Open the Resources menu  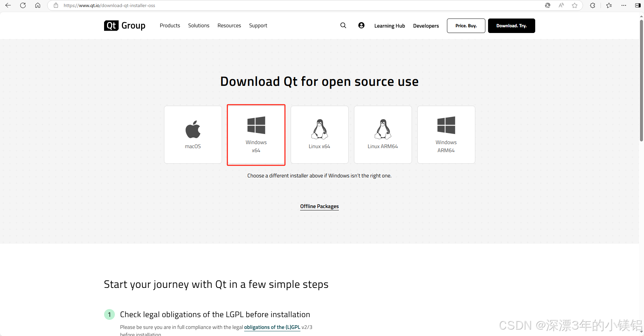(x=229, y=26)
